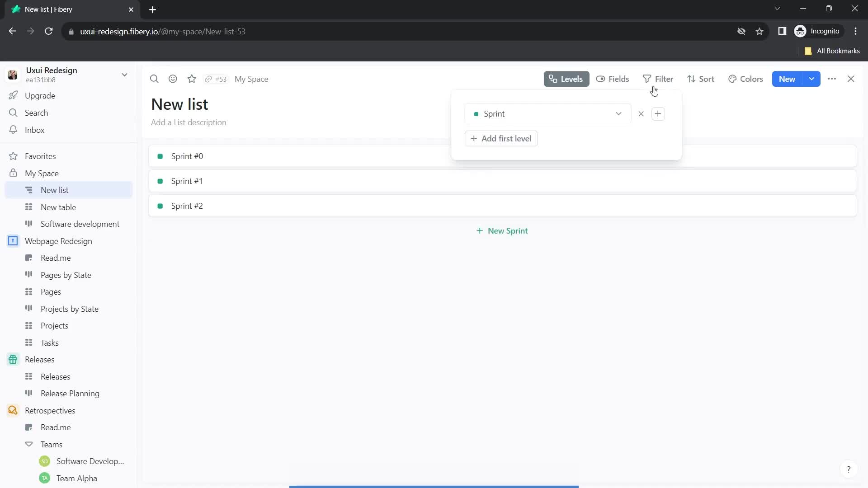Click the New Sprint button
868x488 pixels.
tap(502, 230)
